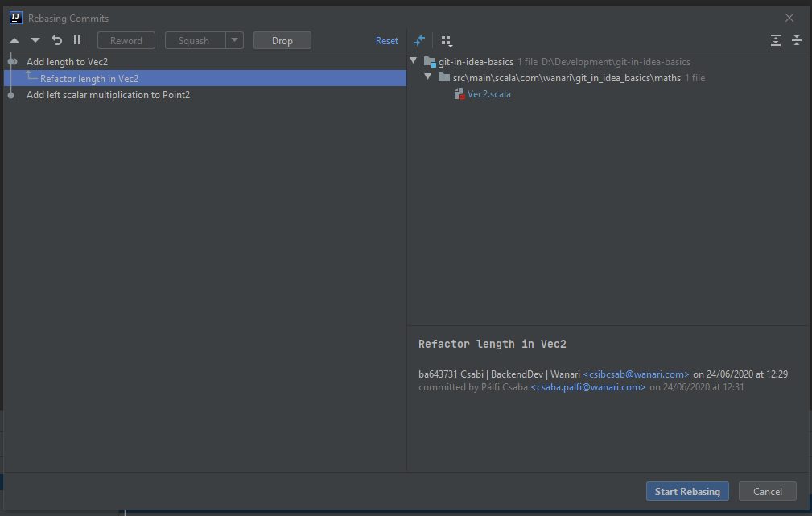Move selected commit up with arrow
Screen dimensions: 812x516
click(x=14, y=40)
